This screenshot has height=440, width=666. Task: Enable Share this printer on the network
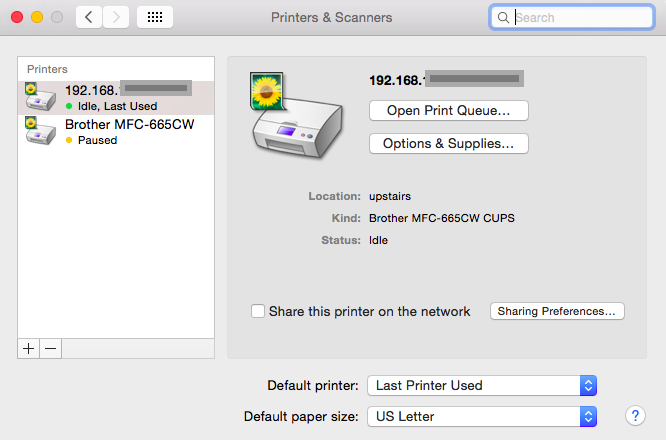[258, 311]
